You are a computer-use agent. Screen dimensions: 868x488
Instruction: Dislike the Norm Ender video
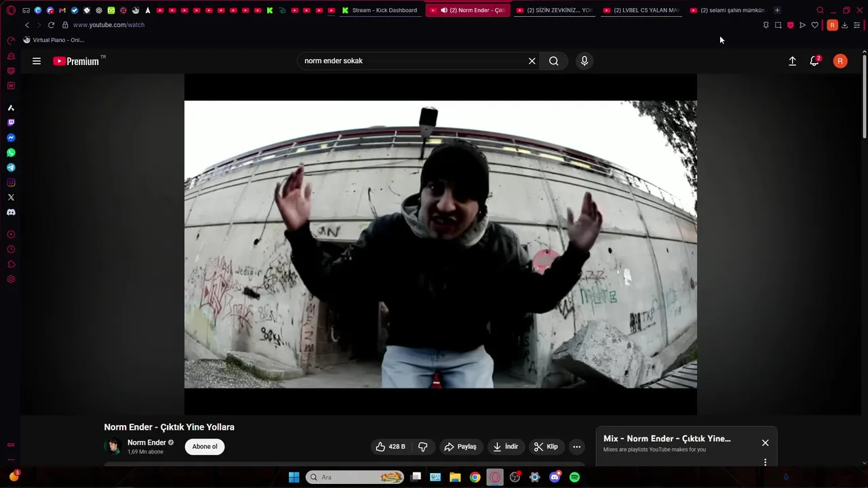point(423,447)
